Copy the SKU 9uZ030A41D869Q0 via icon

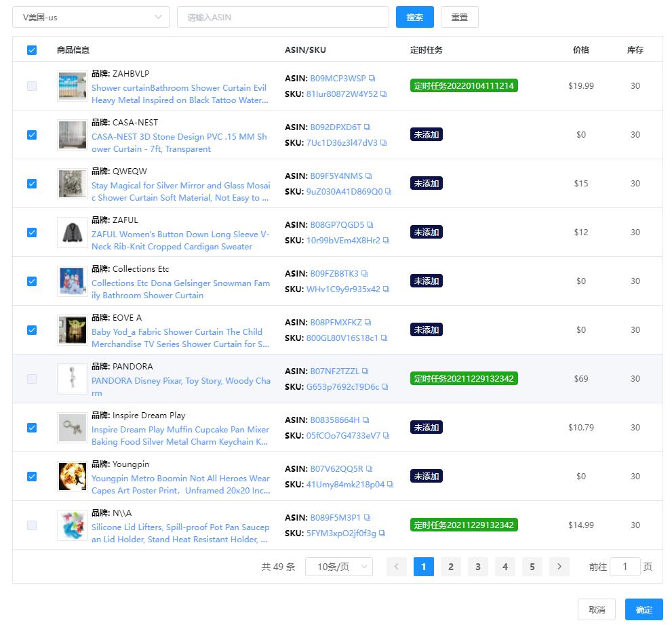[x=389, y=192]
